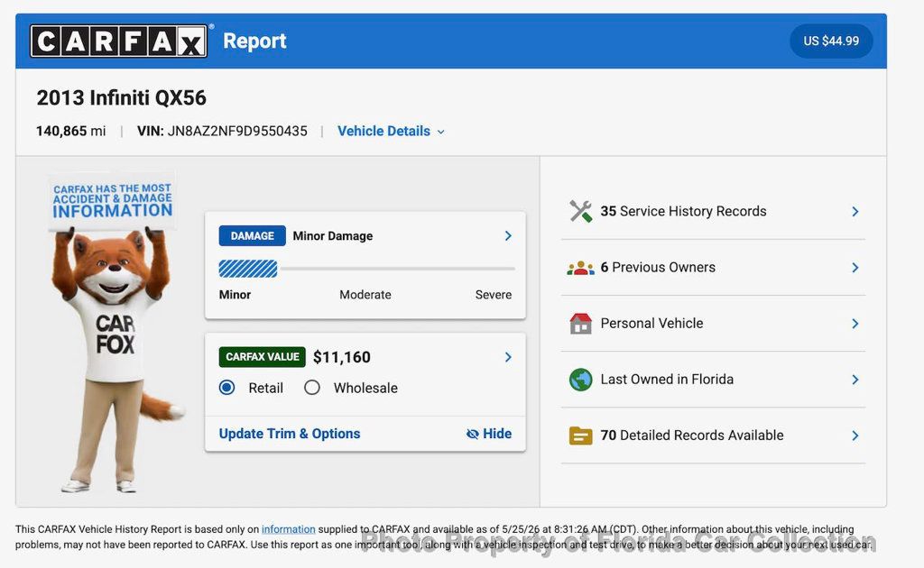Click the service history wrench icon
The width and height of the screenshot is (924, 568).
(x=580, y=211)
